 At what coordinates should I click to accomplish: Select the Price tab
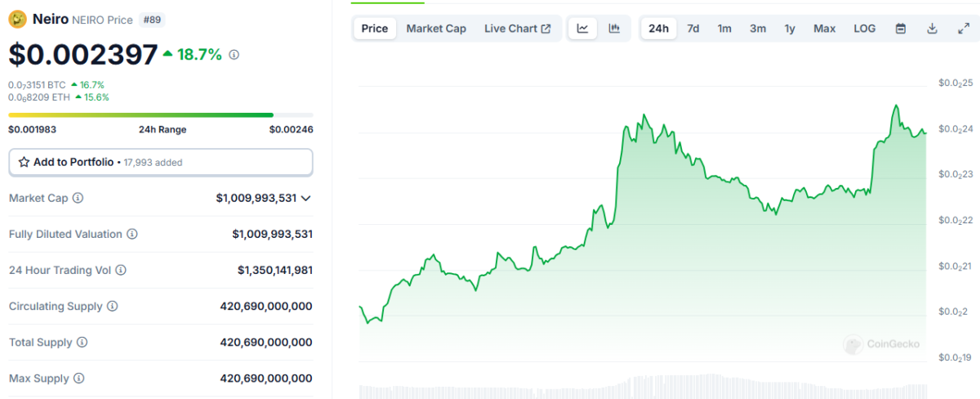(x=375, y=29)
